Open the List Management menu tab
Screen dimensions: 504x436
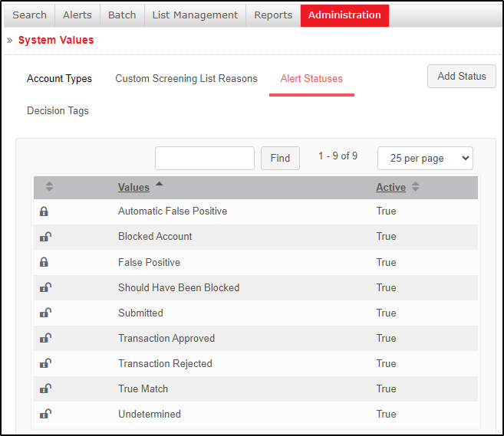[x=195, y=15]
